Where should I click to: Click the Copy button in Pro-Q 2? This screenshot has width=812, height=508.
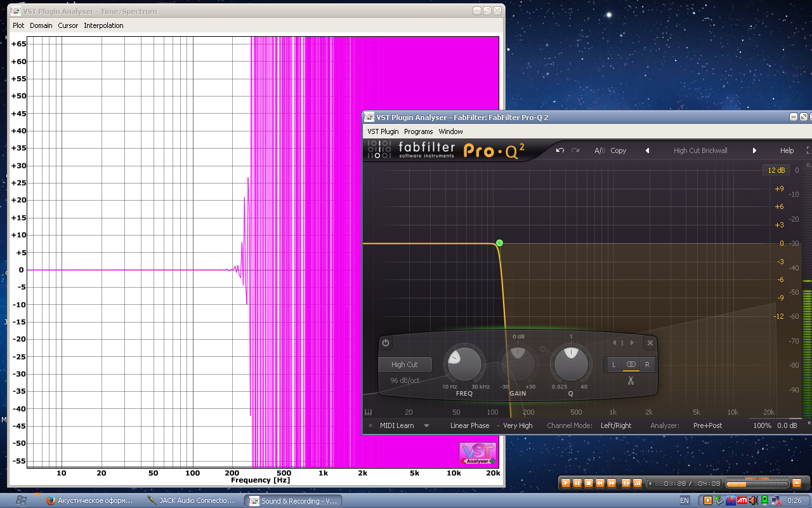pos(618,150)
